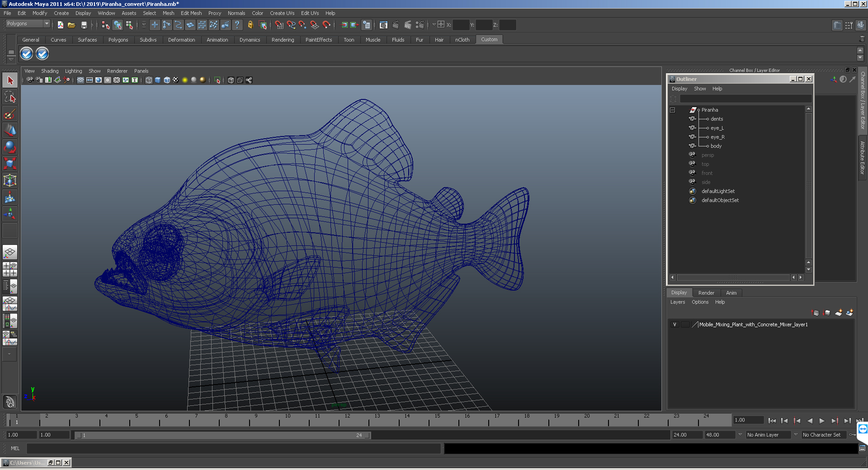Screen dimensions: 868x470
Task: Click the Render current frame icon
Action: [x=396, y=25]
